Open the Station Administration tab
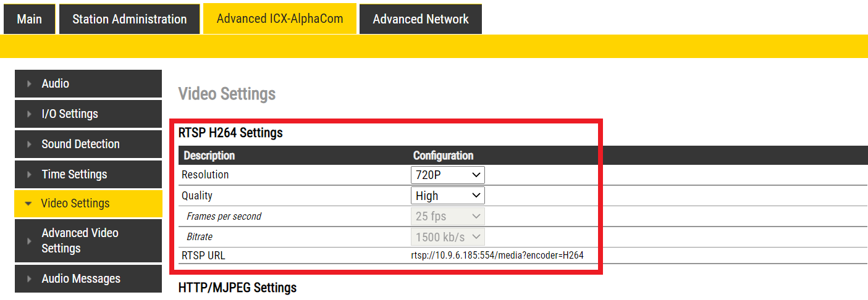The width and height of the screenshot is (868, 300). tap(129, 19)
